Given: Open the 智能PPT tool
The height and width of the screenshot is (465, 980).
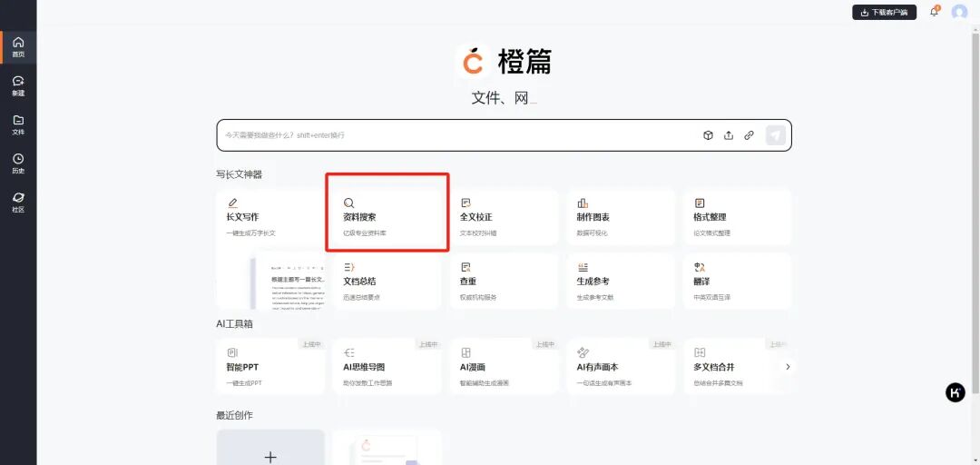Looking at the screenshot, I should click(x=270, y=367).
